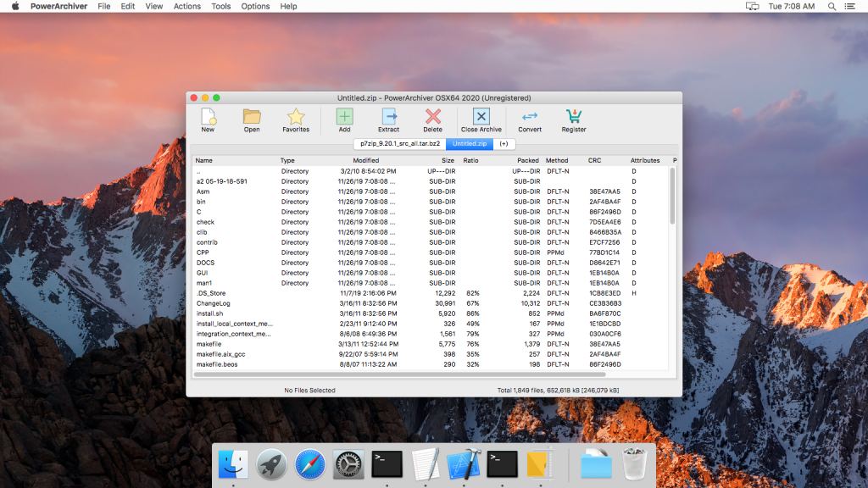Open Finder from the Dock
Viewport: 868px width, 488px height.
tap(232, 463)
